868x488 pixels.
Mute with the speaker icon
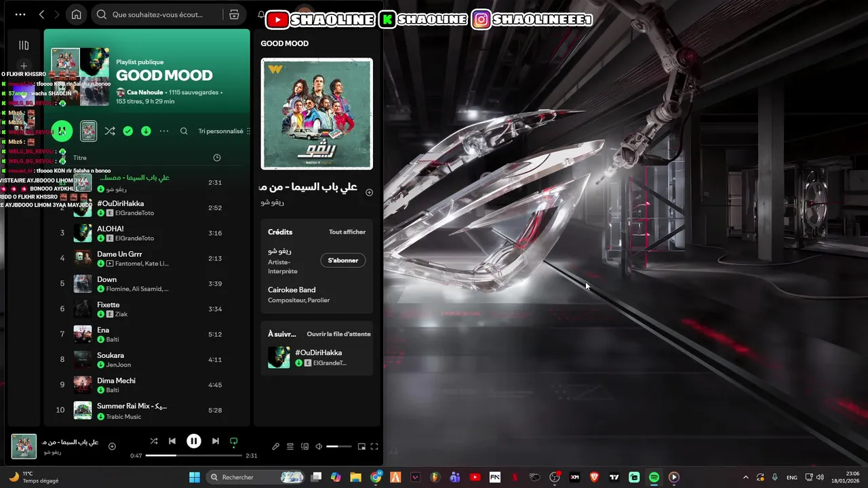pos(319,447)
